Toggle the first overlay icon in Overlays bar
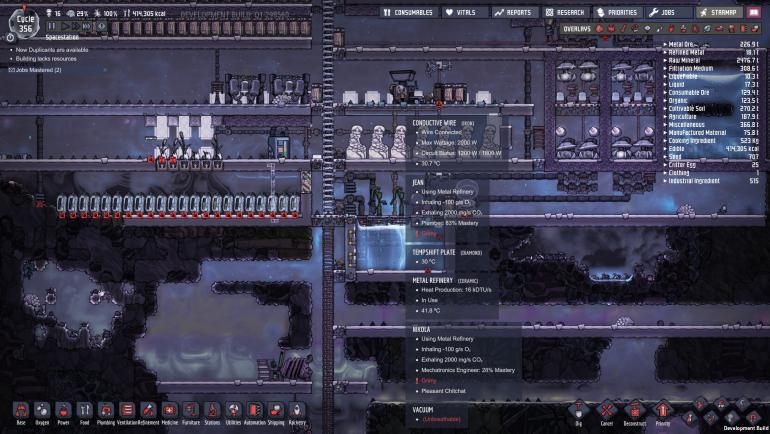This screenshot has width=770, height=434. tap(600, 29)
